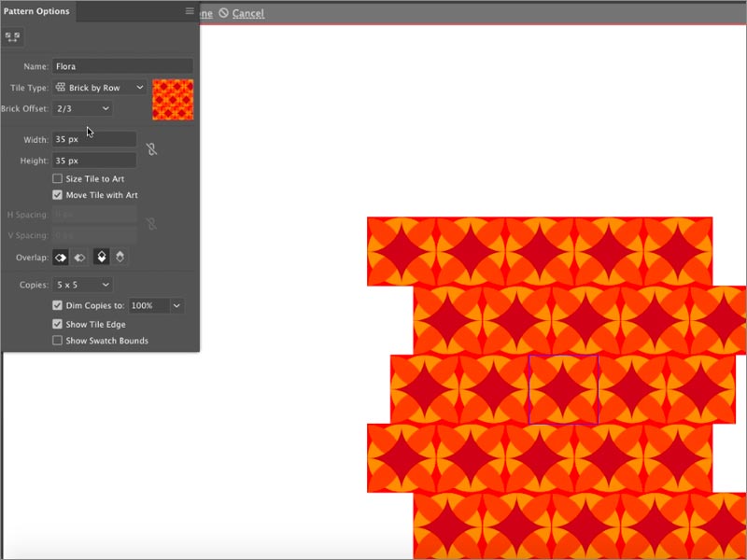
Task: Enable Show Swatch Bounds option
Action: coord(58,341)
